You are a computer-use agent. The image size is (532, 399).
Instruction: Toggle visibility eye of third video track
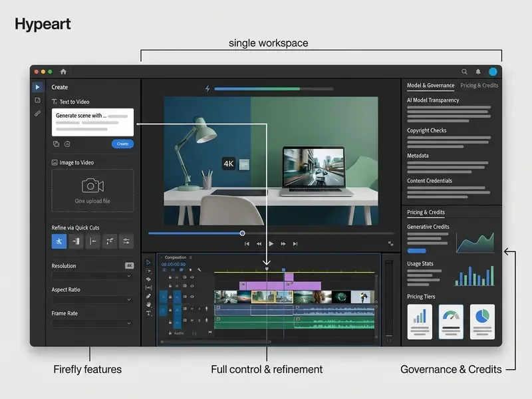(192, 297)
